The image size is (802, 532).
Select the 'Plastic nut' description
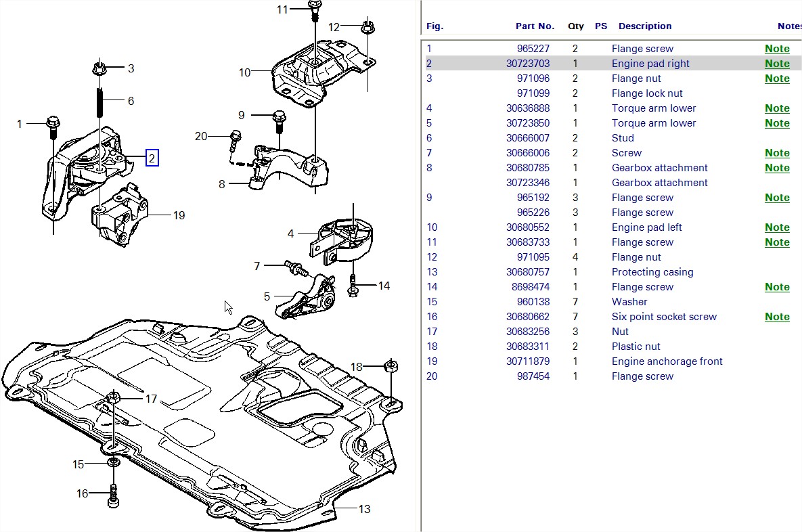pos(636,346)
